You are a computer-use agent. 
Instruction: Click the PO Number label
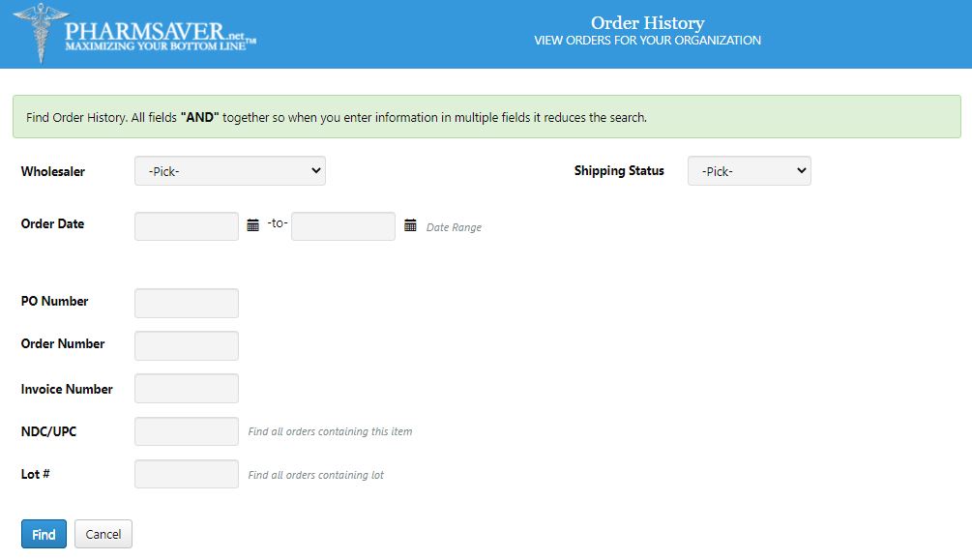(54, 301)
